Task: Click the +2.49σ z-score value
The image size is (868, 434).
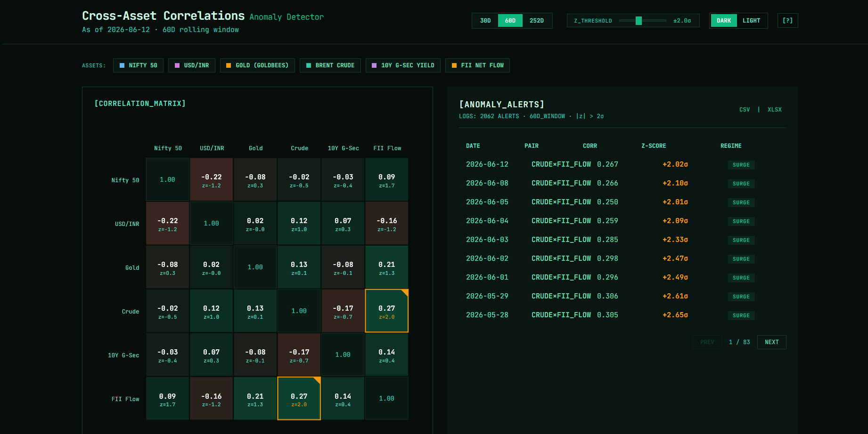Action: point(675,277)
